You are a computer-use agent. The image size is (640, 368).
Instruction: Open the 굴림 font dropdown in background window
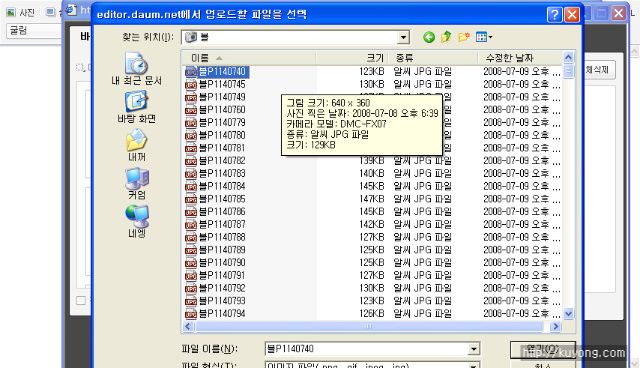click(33, 31)
